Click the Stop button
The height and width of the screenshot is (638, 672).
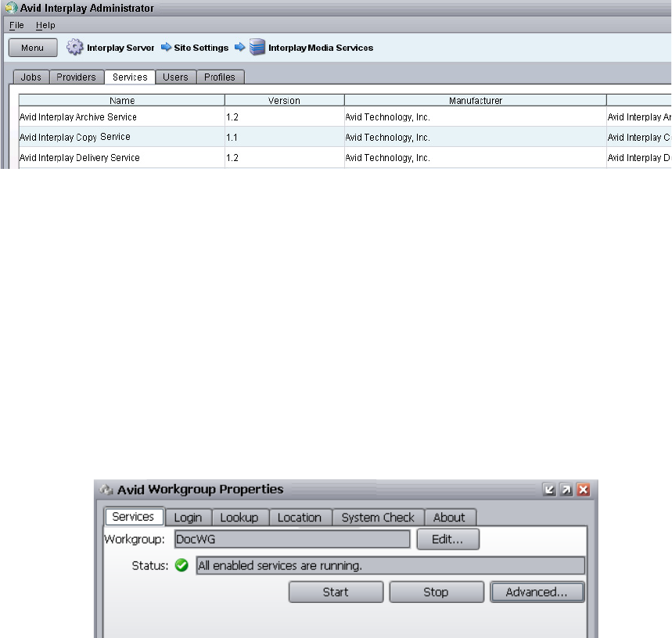437,592
